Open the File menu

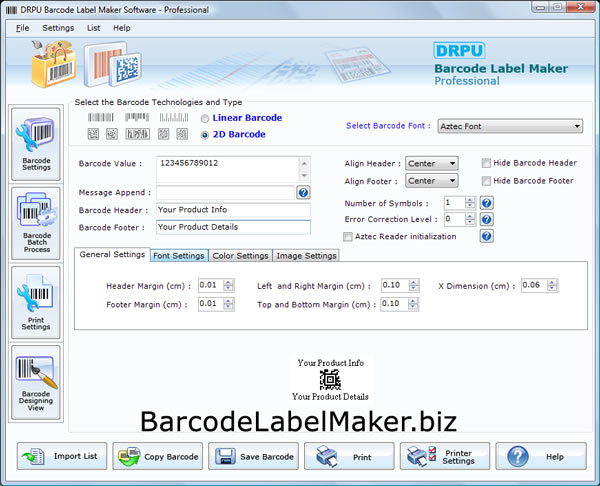(23, 28)
